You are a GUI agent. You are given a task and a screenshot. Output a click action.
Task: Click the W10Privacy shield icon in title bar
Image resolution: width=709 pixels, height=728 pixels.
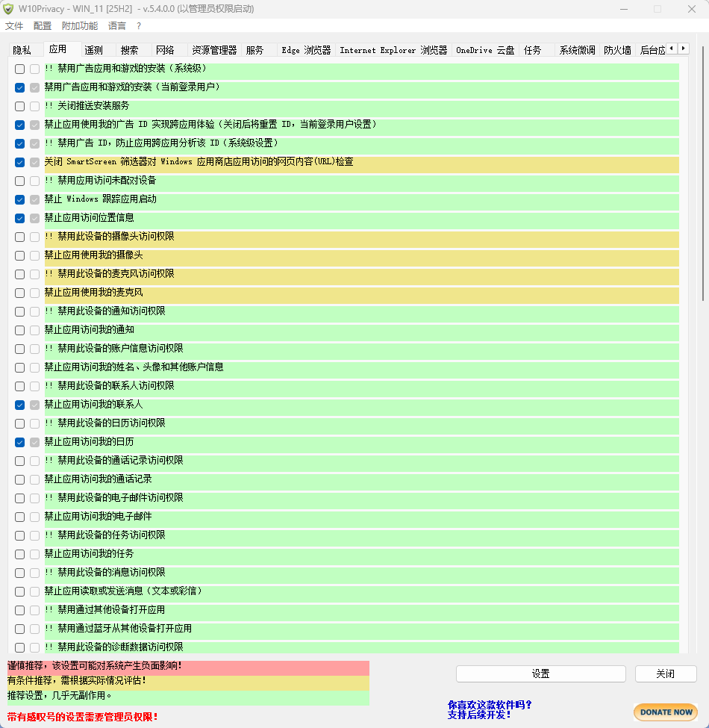coord(8,9)
